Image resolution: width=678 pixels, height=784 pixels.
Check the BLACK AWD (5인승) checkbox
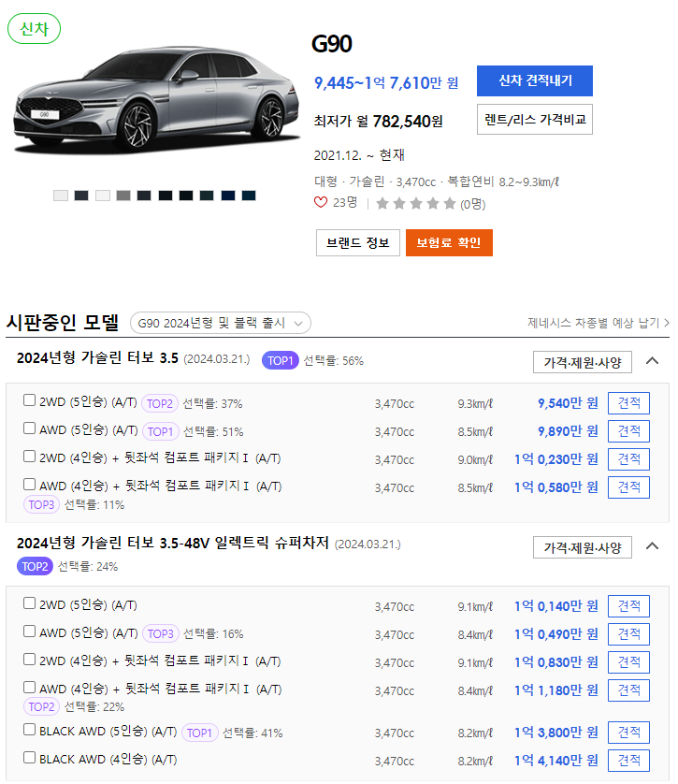pos(30,730)
